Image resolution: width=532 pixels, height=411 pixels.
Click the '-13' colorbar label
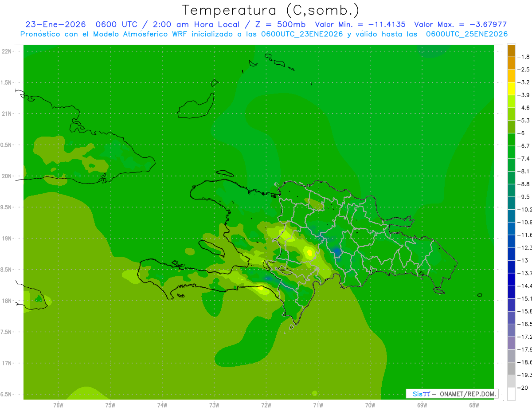point(523,260)
